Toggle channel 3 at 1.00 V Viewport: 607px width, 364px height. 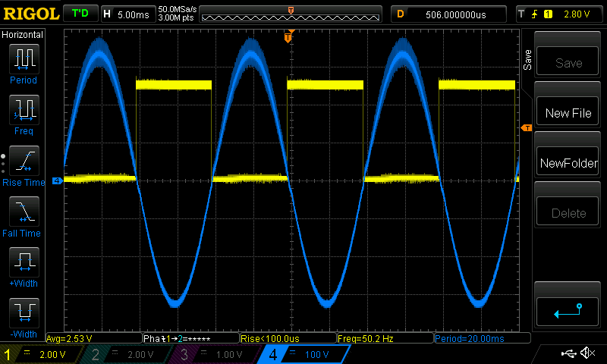212,354
